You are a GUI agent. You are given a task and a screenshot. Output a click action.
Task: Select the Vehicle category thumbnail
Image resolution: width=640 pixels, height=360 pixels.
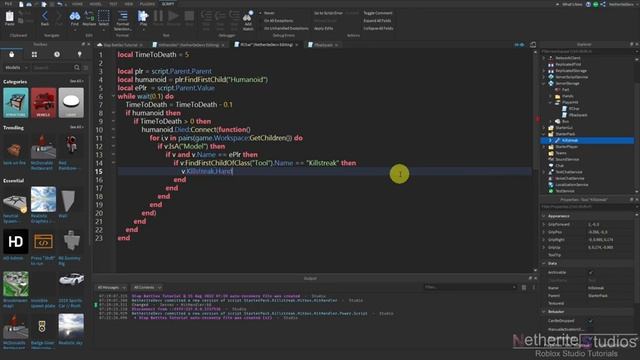coord(43,103)
